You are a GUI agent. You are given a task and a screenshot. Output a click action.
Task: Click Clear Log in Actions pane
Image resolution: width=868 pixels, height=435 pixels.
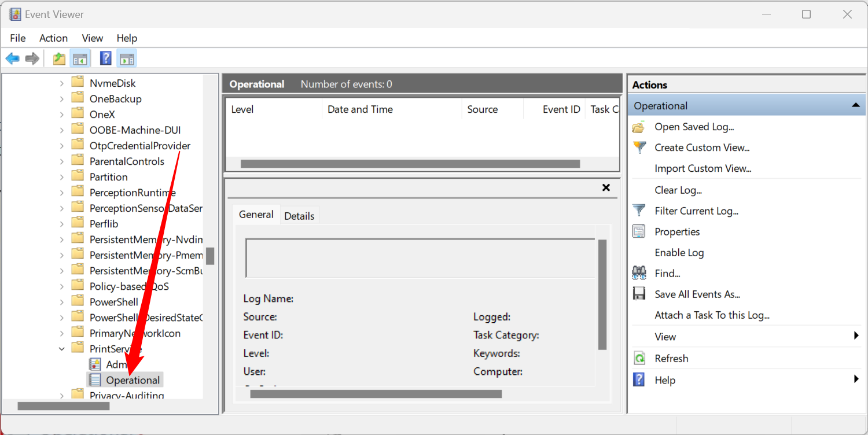click(678, 190)
